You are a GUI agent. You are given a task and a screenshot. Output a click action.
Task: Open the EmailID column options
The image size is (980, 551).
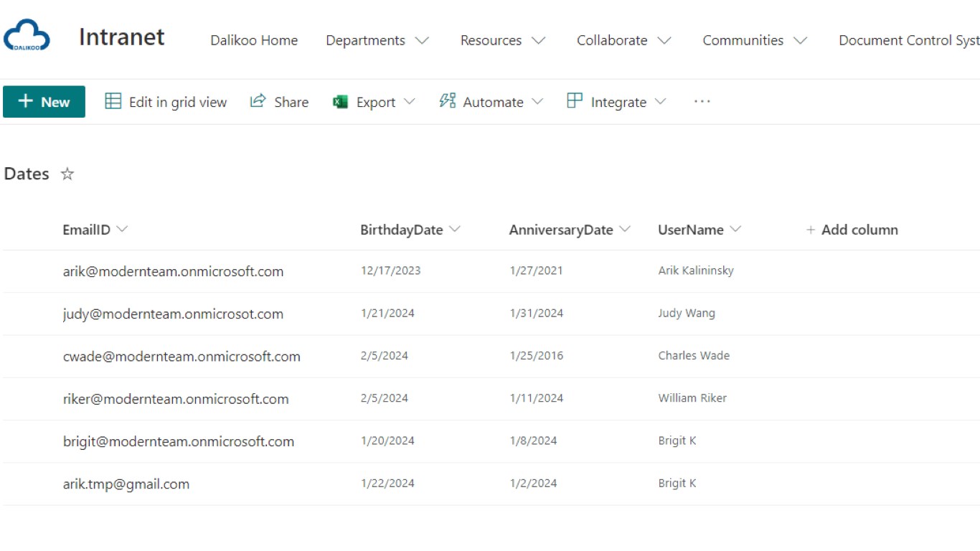pyautogui.click(x=122, y=230)
